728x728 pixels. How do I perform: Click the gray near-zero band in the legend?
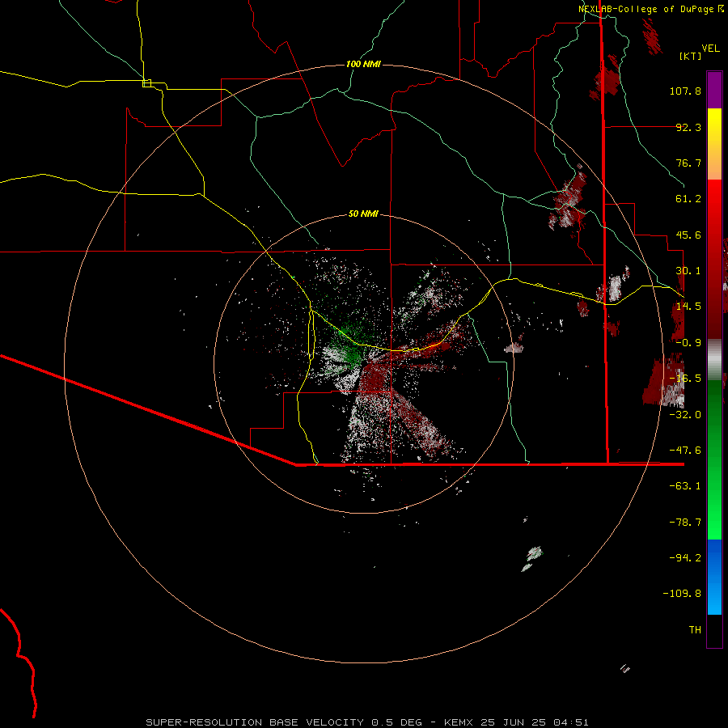pyautogui.click(x=714, y=358)
